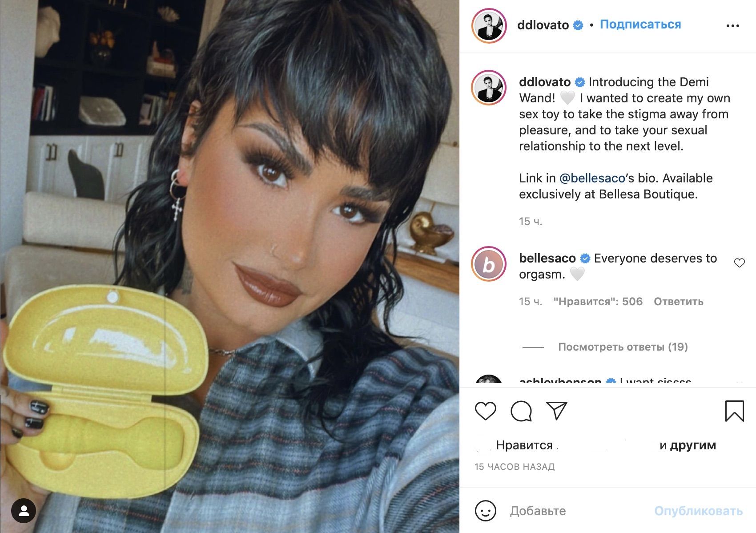
Task: Click the Опубликовать post button
Action: pyautogui.click(x=698, y=511)
